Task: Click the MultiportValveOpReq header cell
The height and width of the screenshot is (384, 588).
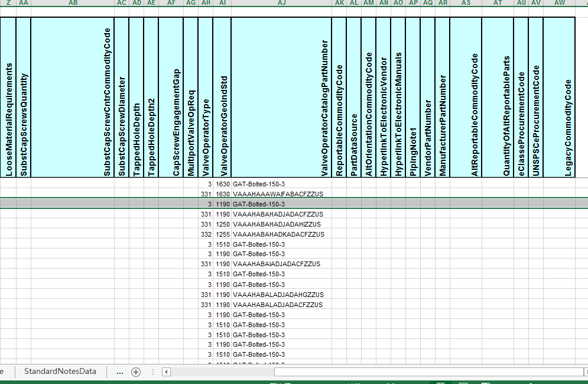Action: pyautogui.click(x=191, y=97)
